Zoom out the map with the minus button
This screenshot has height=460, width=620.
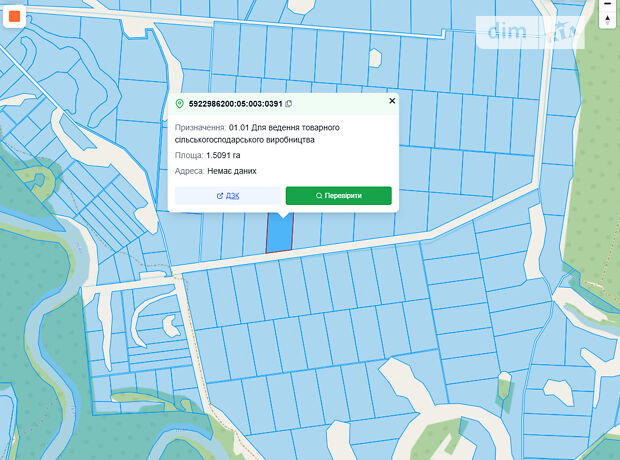pos(607,4)
